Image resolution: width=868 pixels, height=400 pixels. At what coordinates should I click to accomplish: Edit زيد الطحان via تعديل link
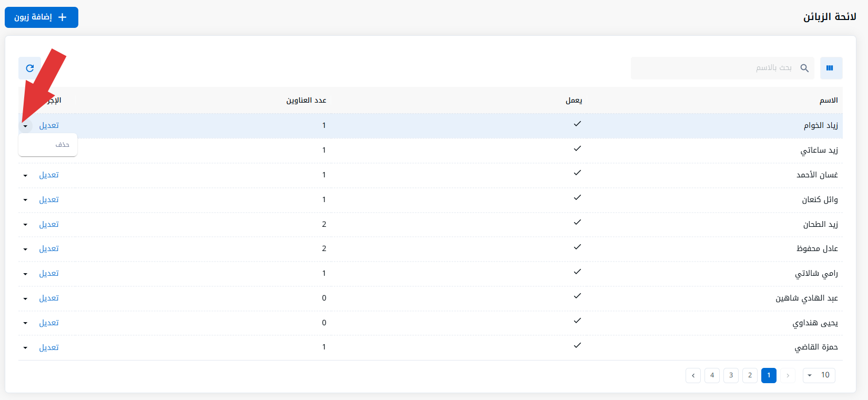pyautogui.click(x=49, y=224)
